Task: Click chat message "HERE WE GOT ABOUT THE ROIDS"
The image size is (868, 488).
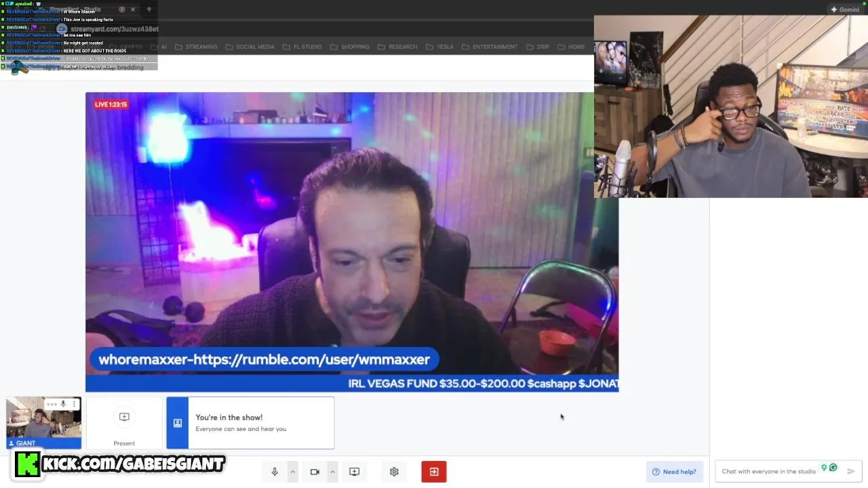Action: [94, 51]
